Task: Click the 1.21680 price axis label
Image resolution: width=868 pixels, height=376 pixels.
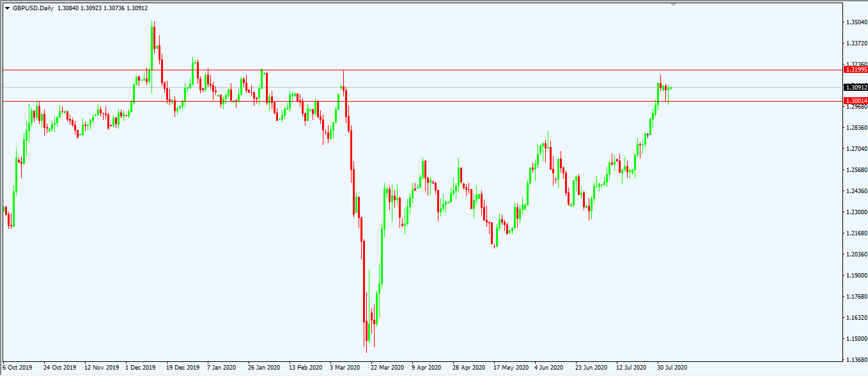Action: click(x=856, y=233)
